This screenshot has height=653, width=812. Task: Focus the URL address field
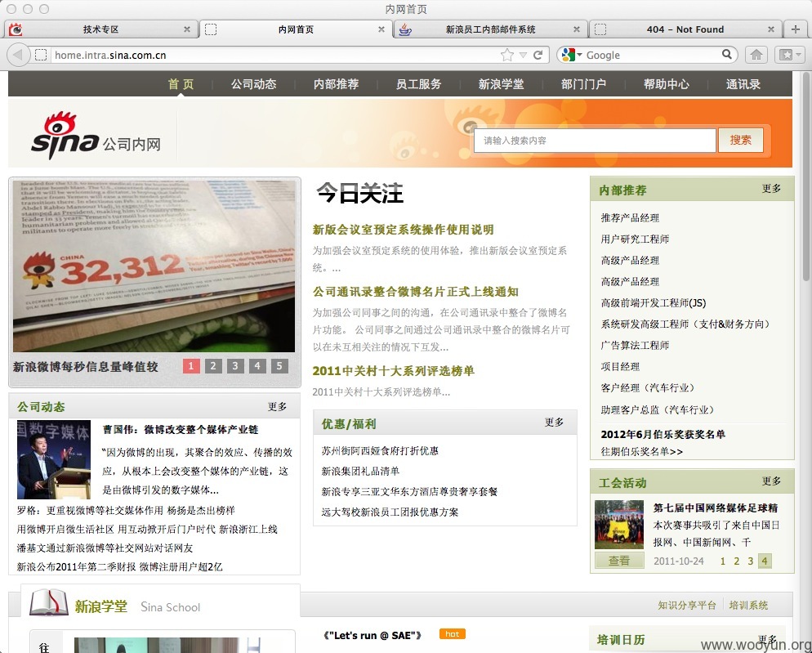274,55
